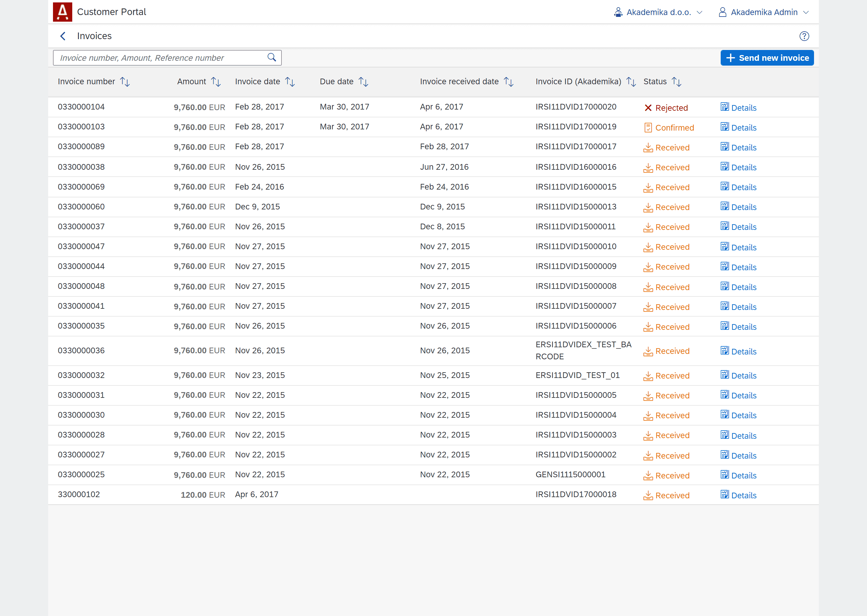The height and width of the screenshot is (616, 867).
Task: Sort by Invoice ID (Akademika) column
Action: click(631, 82)
